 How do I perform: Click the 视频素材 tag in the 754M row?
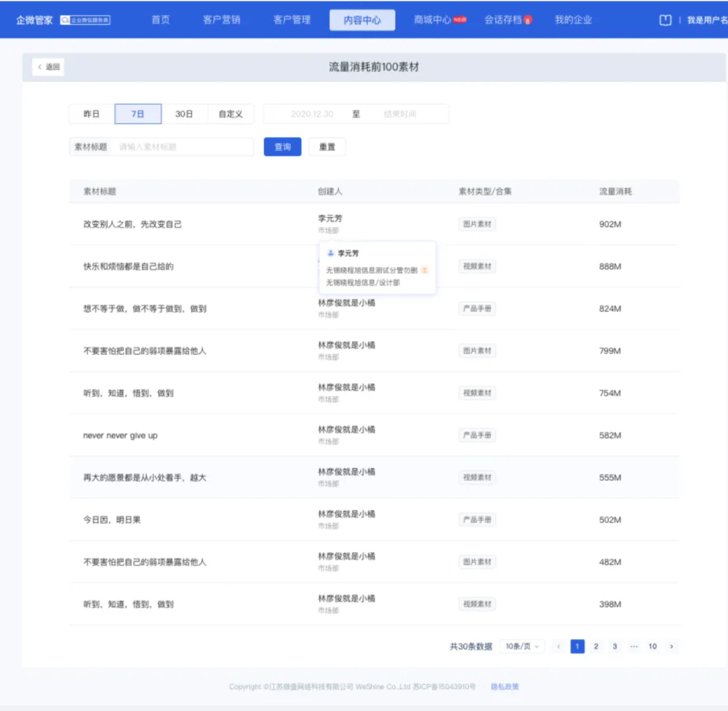[477, 393]
